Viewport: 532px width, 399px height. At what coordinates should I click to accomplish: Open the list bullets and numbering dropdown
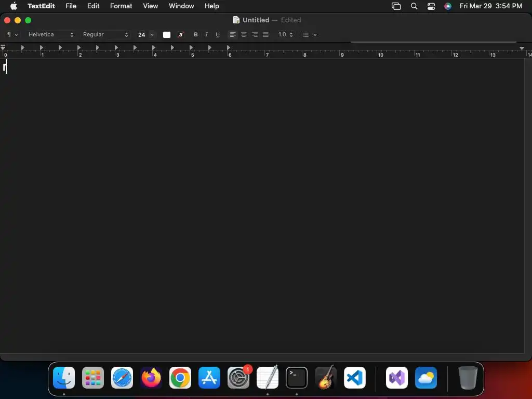[x=309, y=35]
